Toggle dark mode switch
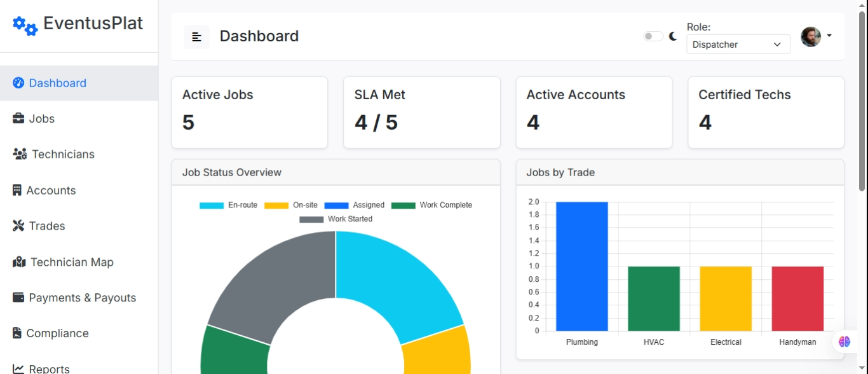 [x=653, y=36]
